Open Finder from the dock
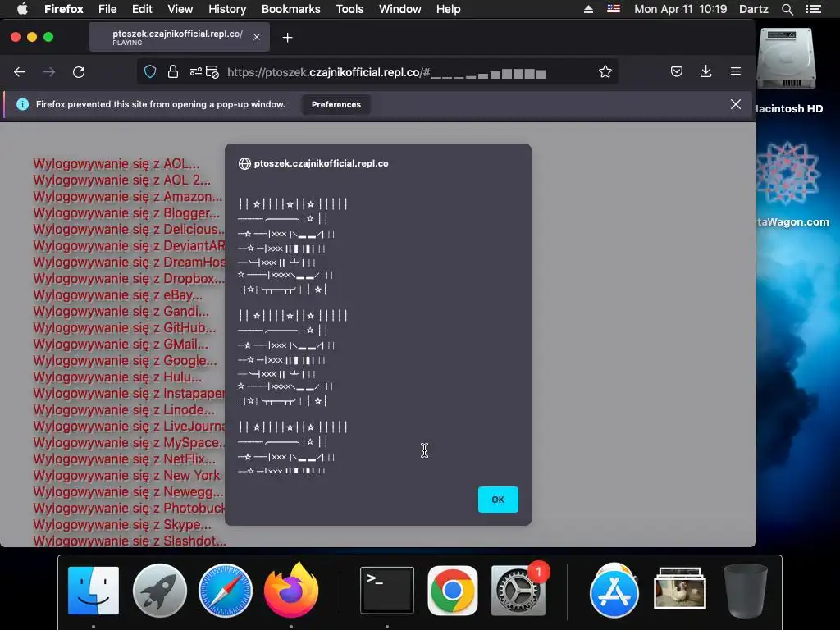Screen dimensions: 840x630 (94, 591)
